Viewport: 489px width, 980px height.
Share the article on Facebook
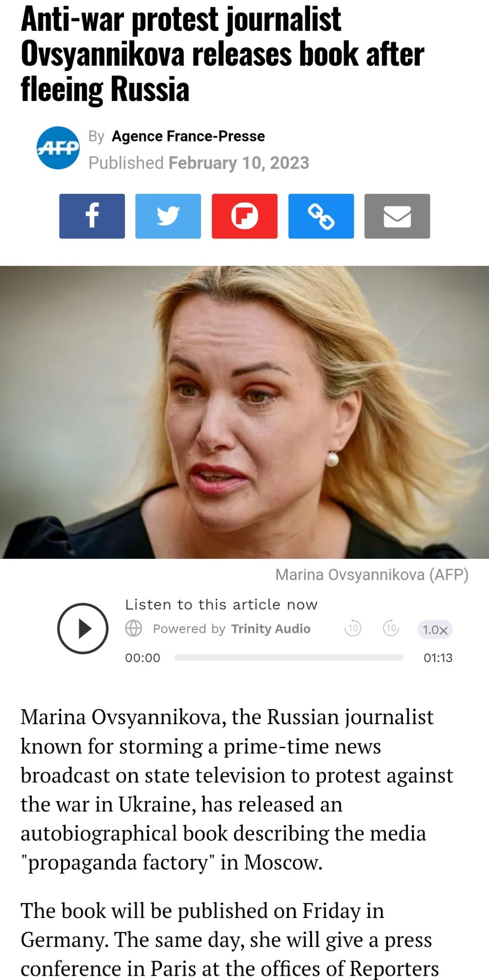tap(92, 216)
